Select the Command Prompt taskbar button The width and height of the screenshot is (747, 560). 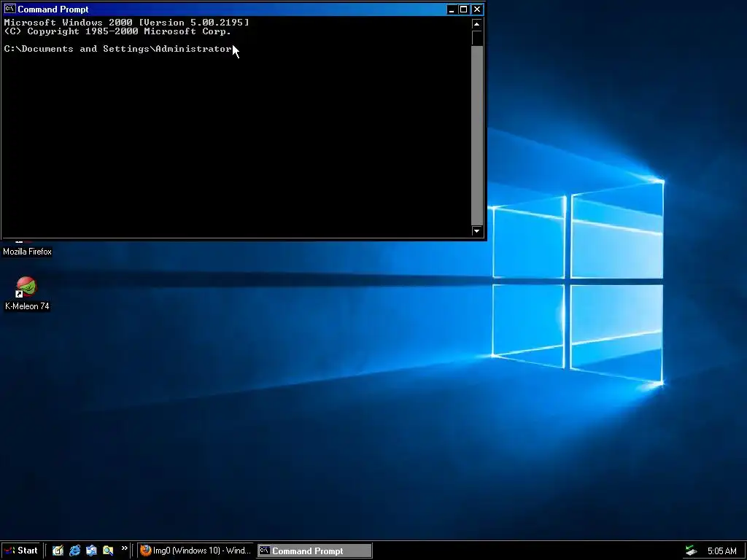[314, 551]
